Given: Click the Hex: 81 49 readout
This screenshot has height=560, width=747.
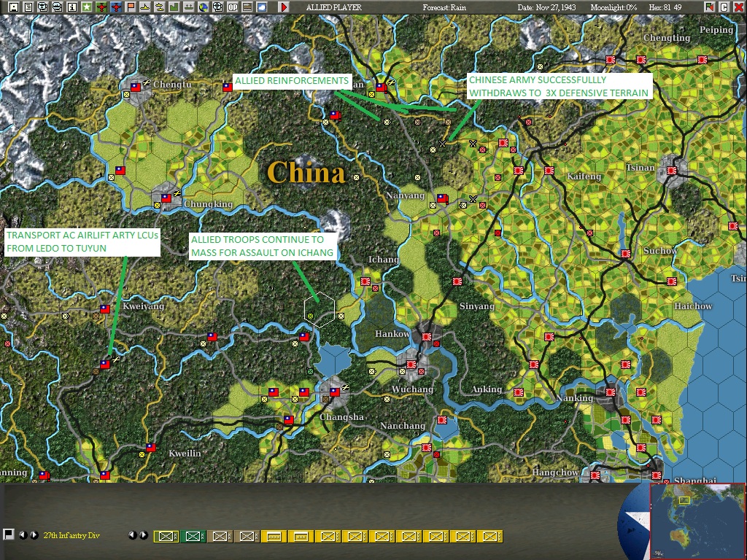Looking at the screenshot, I should [x=665, y=7].
